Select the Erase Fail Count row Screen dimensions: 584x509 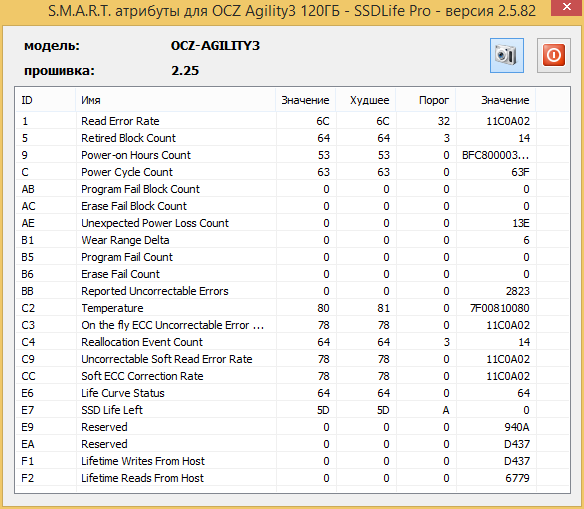292,274
